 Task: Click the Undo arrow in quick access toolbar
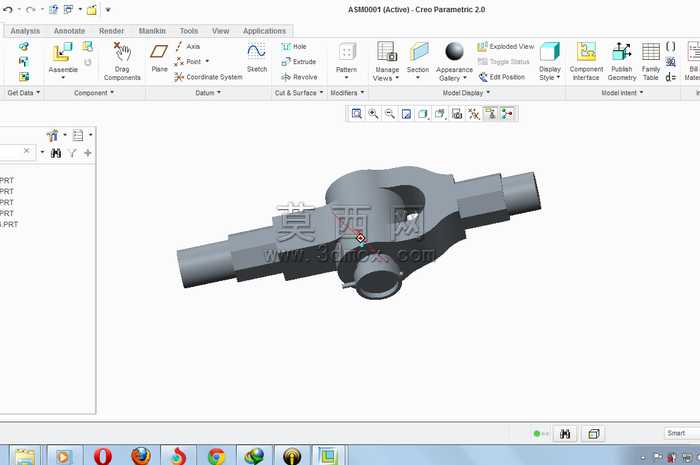click(8, 9)
